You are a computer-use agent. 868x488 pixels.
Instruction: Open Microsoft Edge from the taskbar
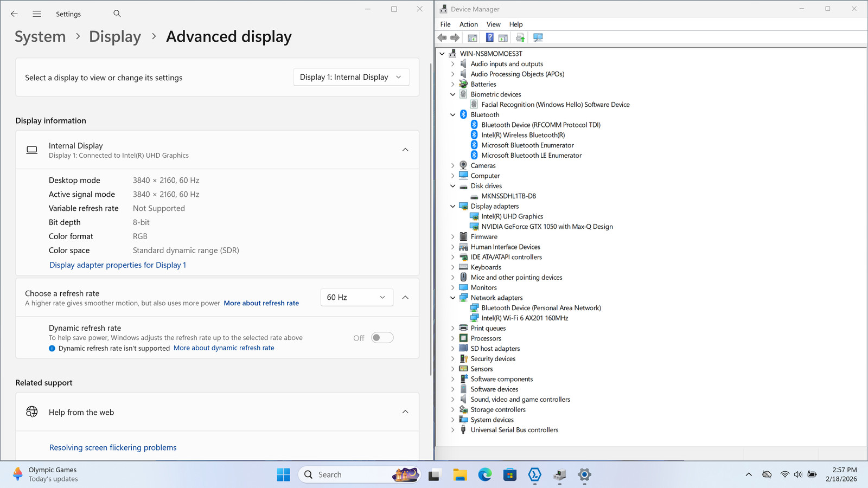[485, 475]
